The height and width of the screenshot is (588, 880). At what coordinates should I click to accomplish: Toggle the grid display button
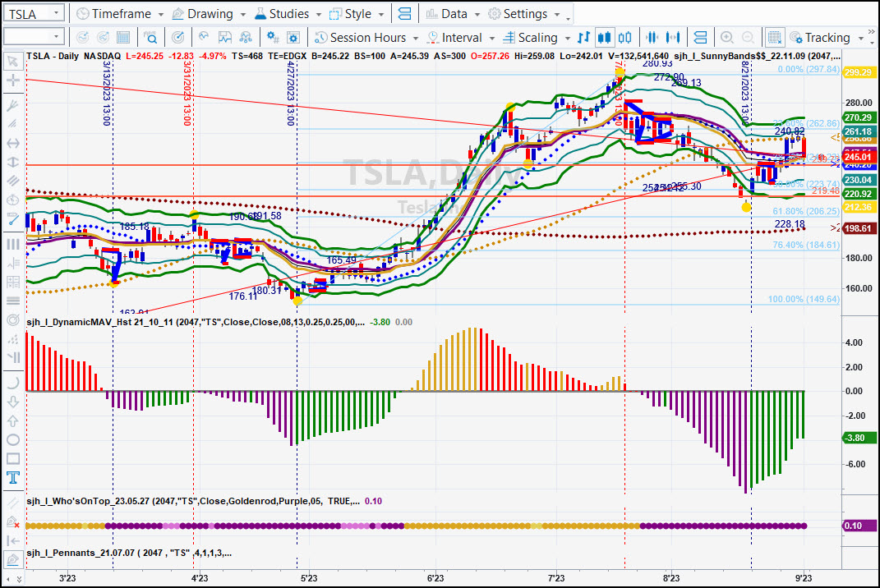(775, 38)
